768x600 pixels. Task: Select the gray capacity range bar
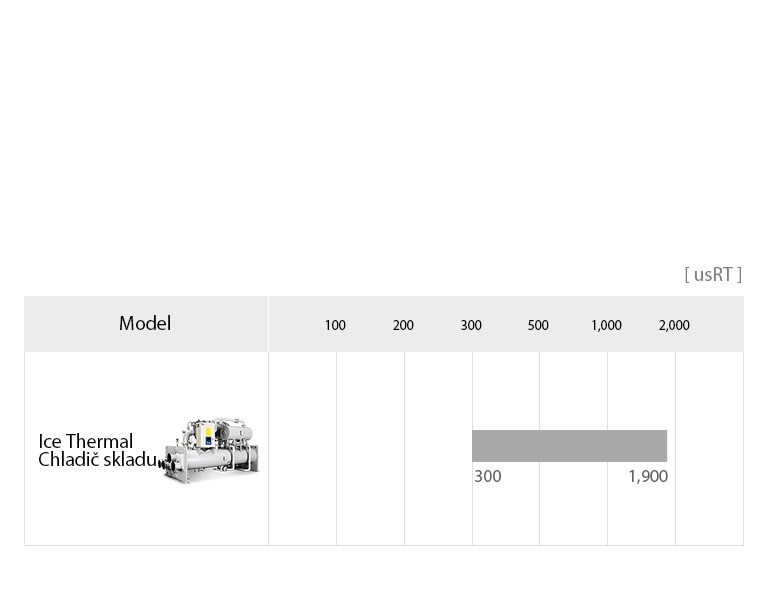point(569,446)
